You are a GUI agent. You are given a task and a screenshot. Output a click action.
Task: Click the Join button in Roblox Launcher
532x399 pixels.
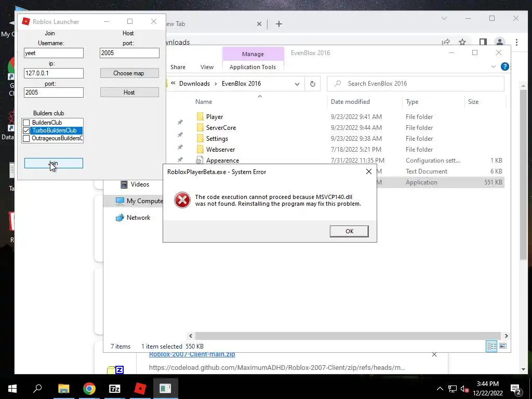(x=54, y=163)
